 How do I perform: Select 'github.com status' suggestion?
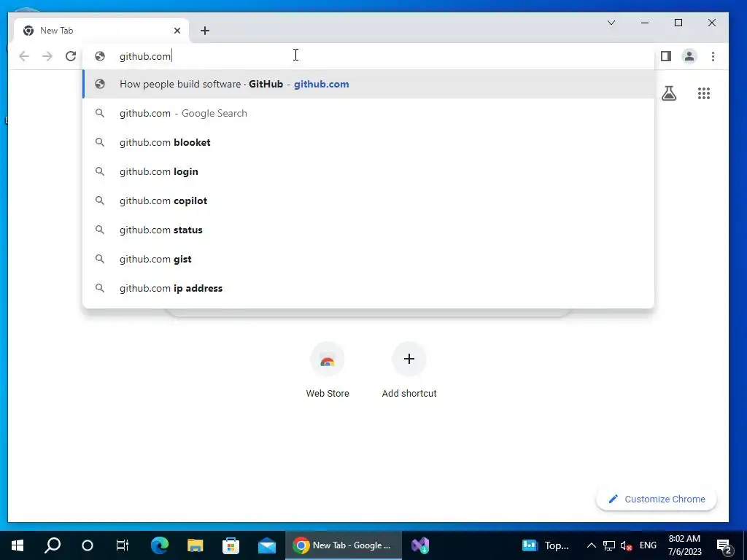click(x=368, y=230)
